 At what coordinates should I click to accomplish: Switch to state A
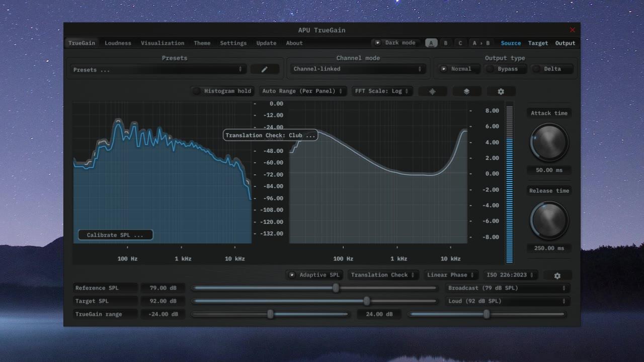click(431, 43)
